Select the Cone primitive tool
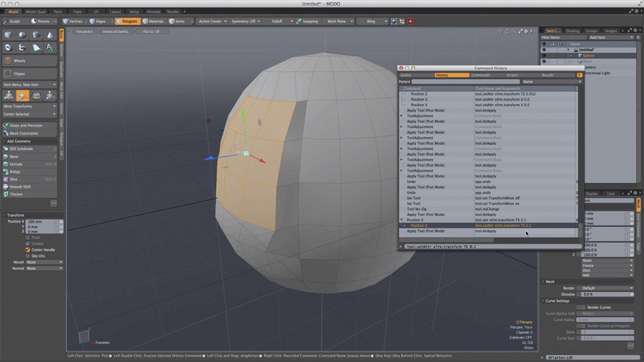This screenshot has height=362, width=644. pyautogui.click(x=50, y=35)
